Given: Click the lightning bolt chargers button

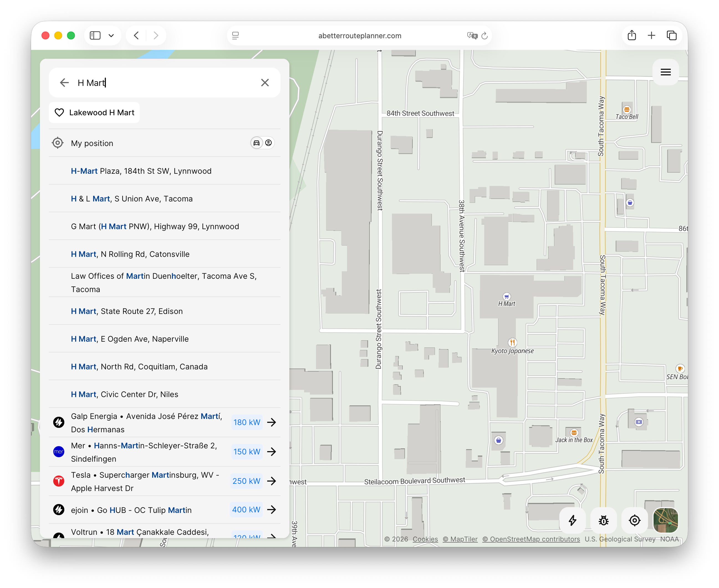Looking at the screenshot, I should (x=572, y=520).
